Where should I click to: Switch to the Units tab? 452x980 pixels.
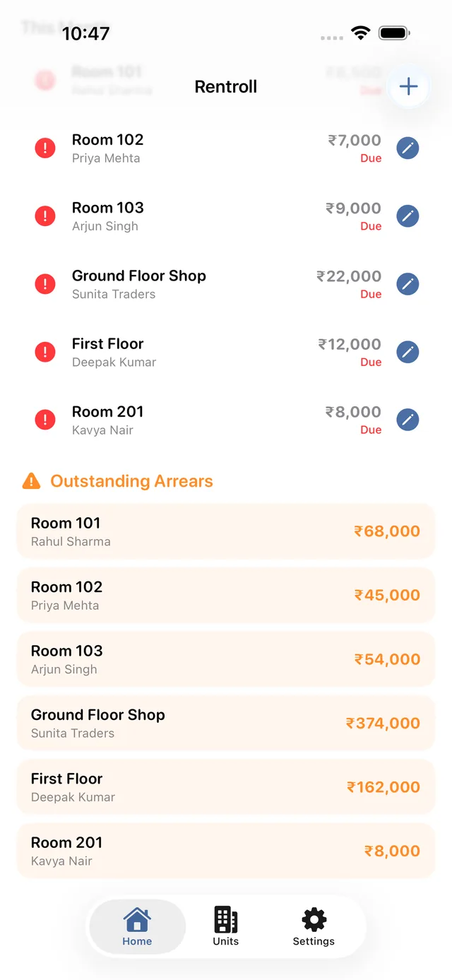pos(226,926)
